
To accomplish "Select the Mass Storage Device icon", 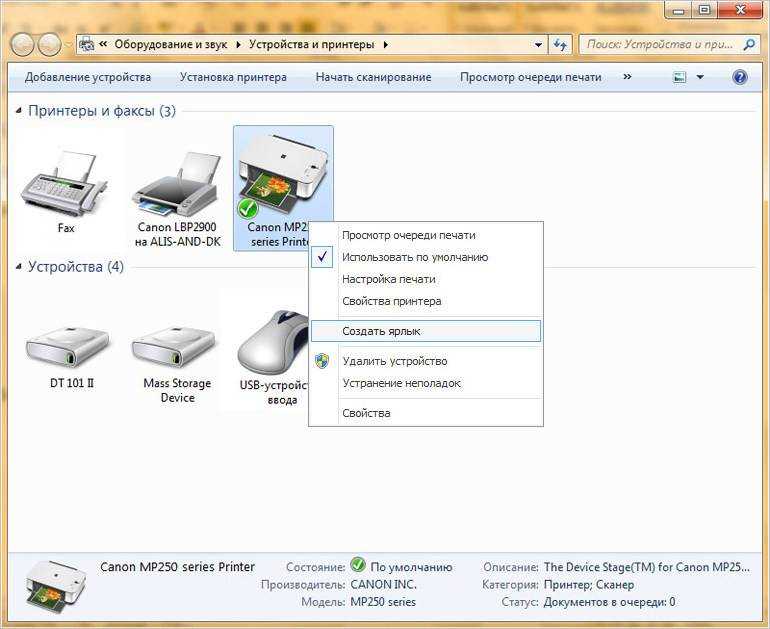I will [x=174, y=345].
